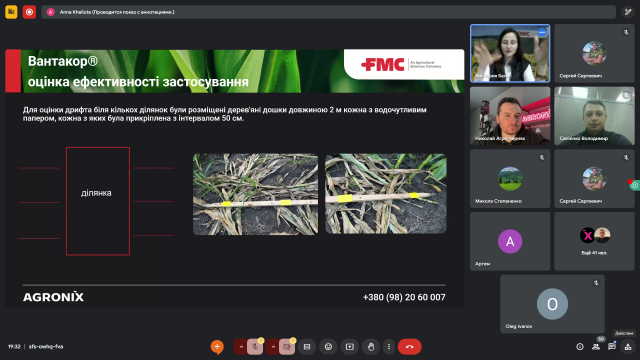Open the chat messages panel
Screen dimensions: 640x360
612,347
